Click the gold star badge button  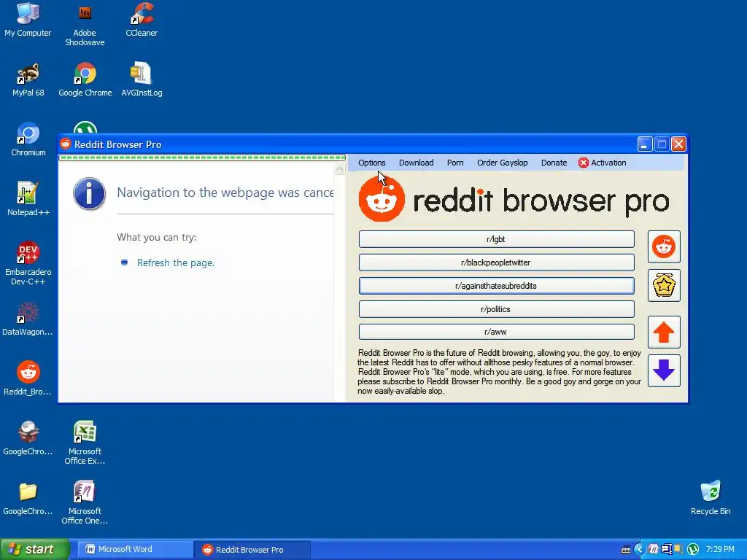[664, 286]
